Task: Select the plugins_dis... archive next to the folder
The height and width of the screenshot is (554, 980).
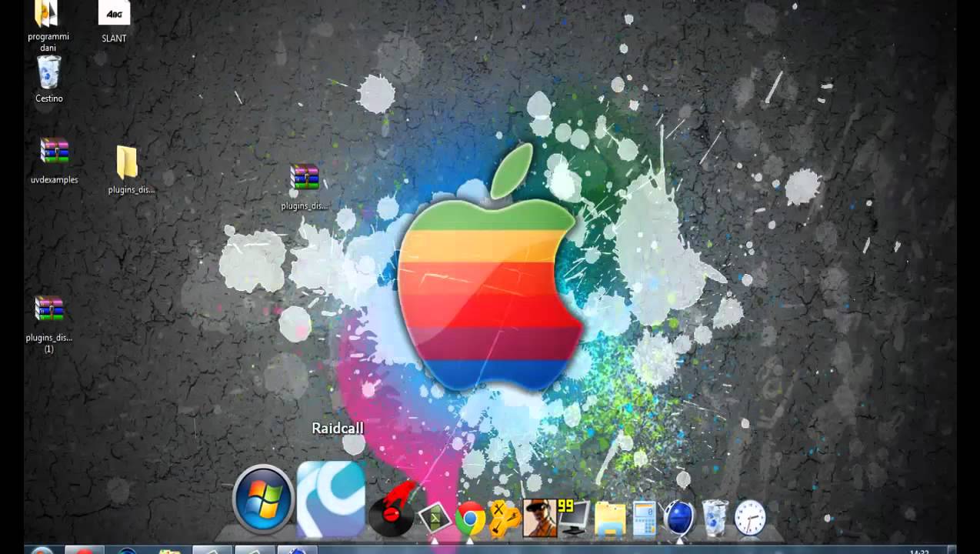Action: click(305, 187)
